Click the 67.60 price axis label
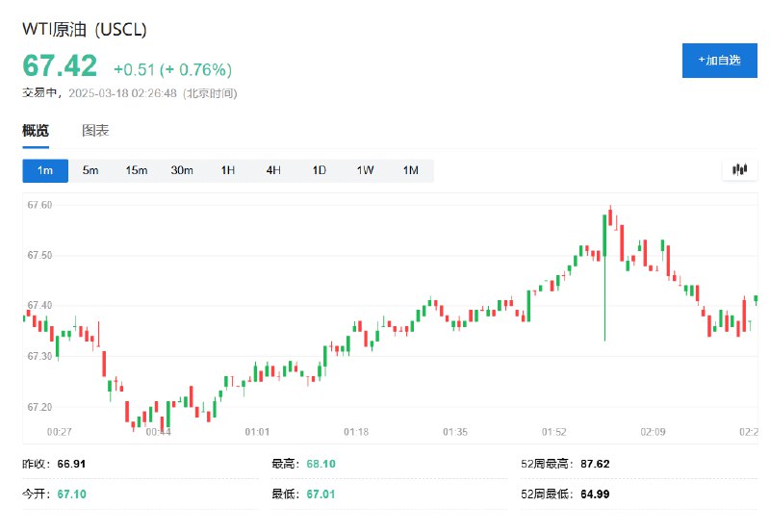The width and height of the screenshot is (770, 532). point(39,205)
